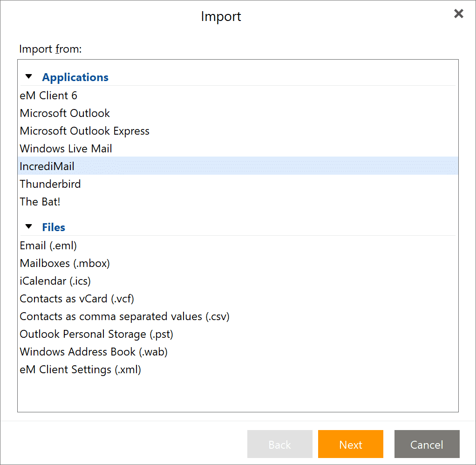Choose Outlook Personal Storage (.pst)

pyautogui.click(x=238, y=334)
